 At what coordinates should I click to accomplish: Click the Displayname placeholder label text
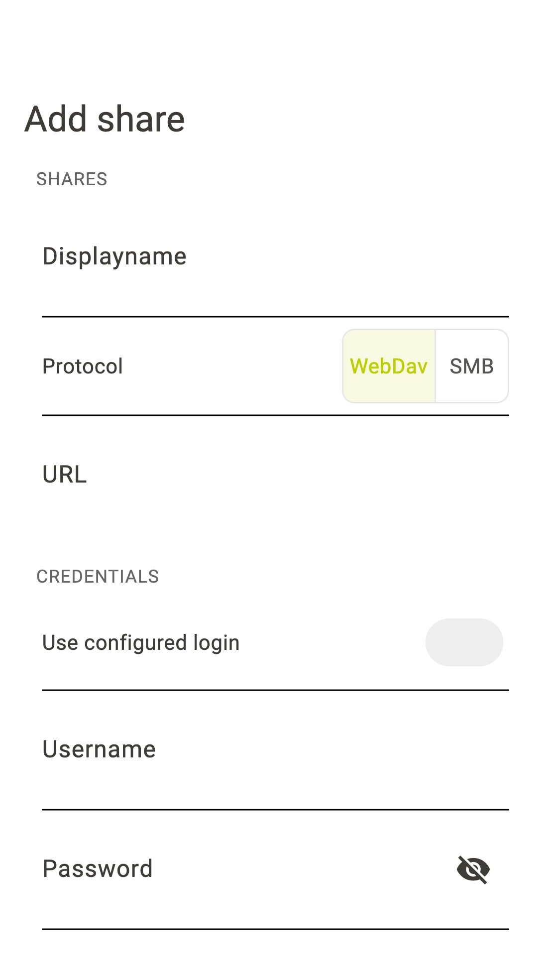tap(114, 256)
